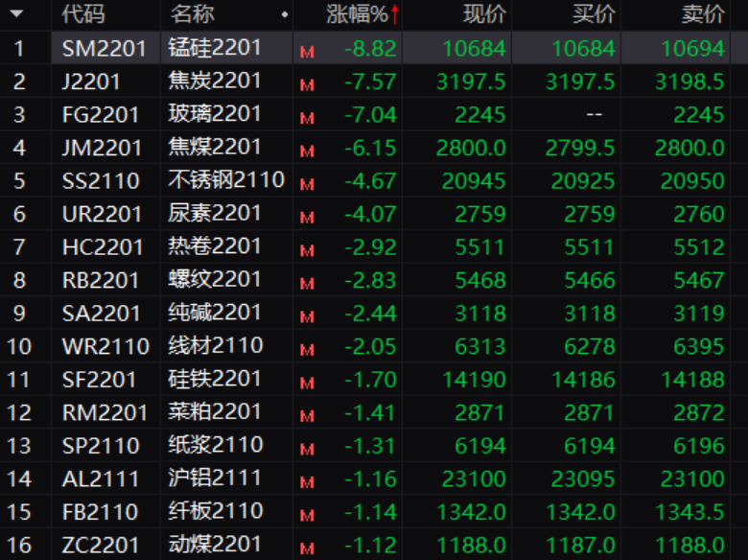Click the current price 20945

coord(474,181)
